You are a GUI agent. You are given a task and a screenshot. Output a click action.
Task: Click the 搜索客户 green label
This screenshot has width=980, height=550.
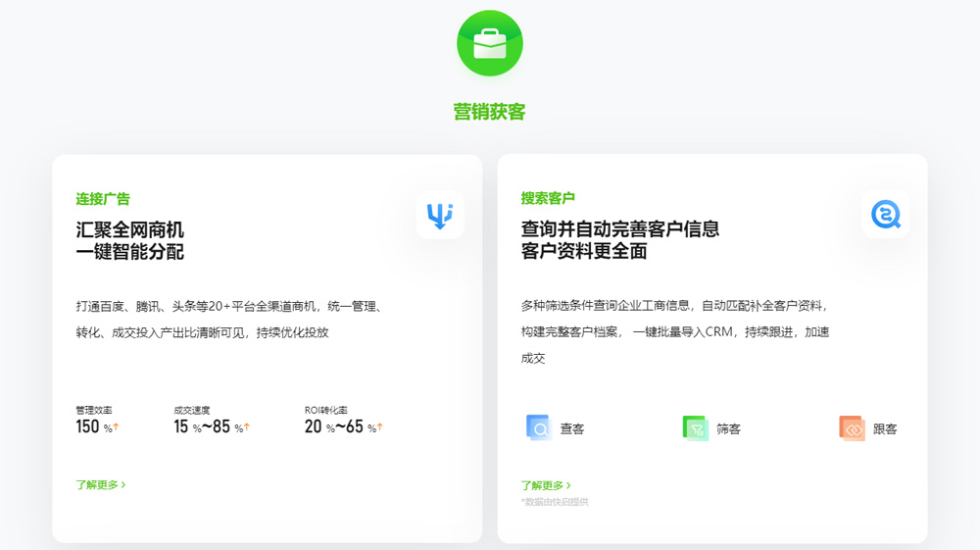pyautogui.click(x=548, y=198)
